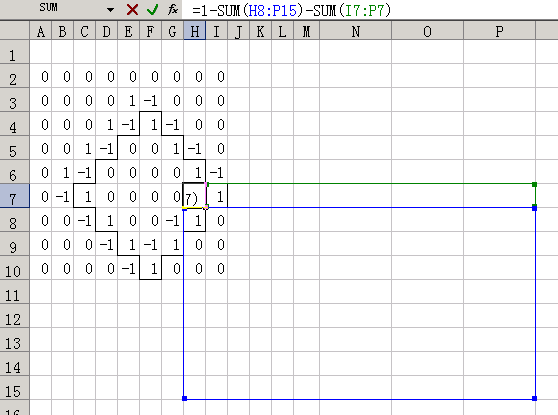Open the Insert Function fx dialog
This screenshot has height=415, width=558.
(x=173, y=10)
